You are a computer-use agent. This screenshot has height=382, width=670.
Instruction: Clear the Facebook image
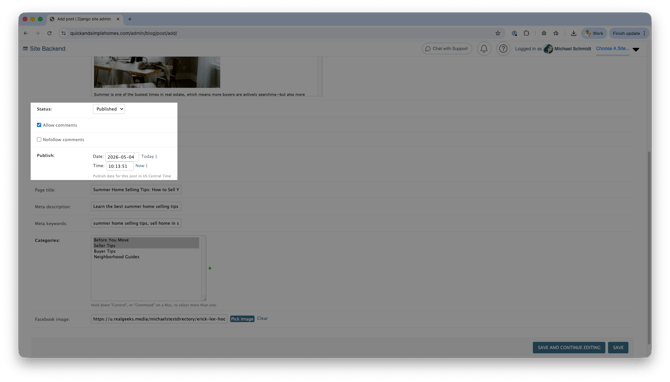pos(262,319)
